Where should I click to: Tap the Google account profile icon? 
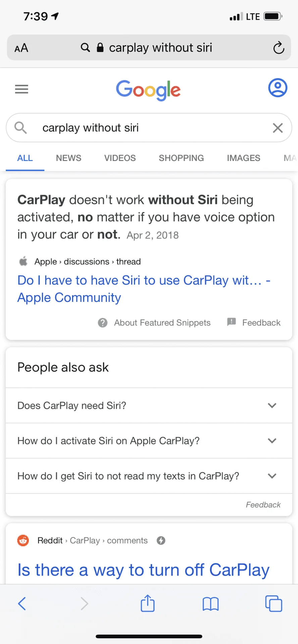pos(278,88)
